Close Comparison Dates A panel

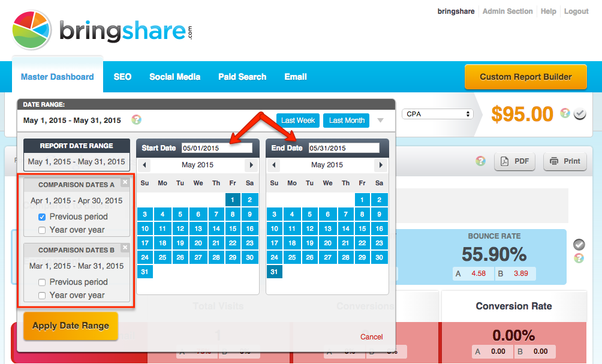point(125,182)
